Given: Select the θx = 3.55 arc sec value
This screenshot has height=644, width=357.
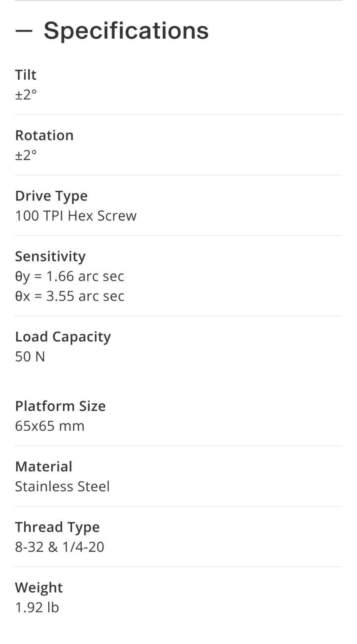Looking at the screenshot, I should (x=69, y=296).
